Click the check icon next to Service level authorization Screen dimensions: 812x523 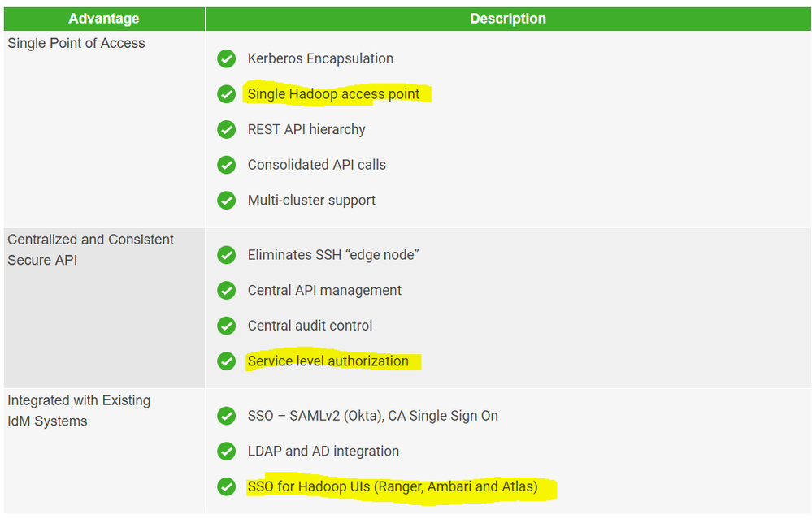(227, 361)
